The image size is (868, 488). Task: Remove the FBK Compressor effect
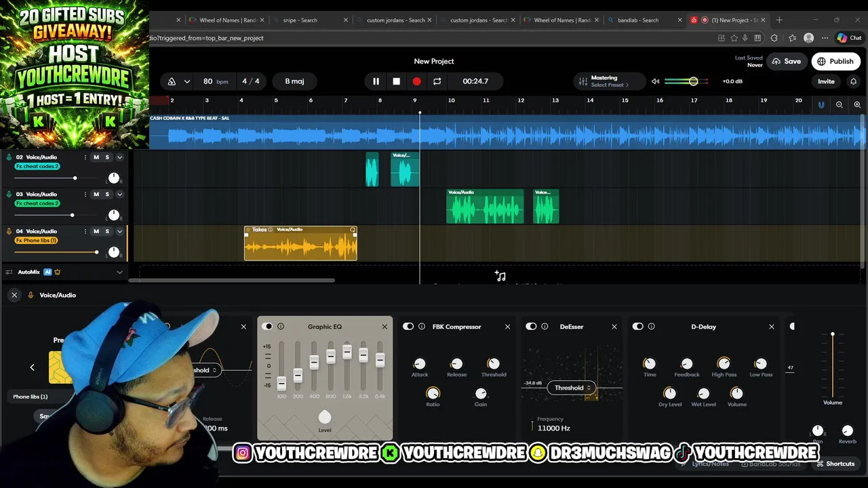tap(507, 327)
